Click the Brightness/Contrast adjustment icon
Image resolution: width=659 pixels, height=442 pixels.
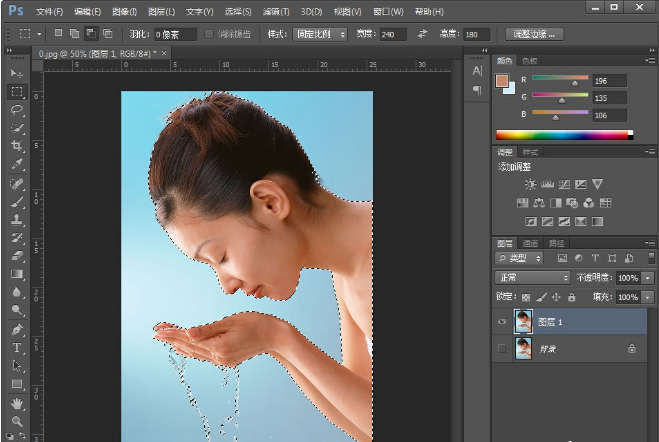(x=530, y=184)
